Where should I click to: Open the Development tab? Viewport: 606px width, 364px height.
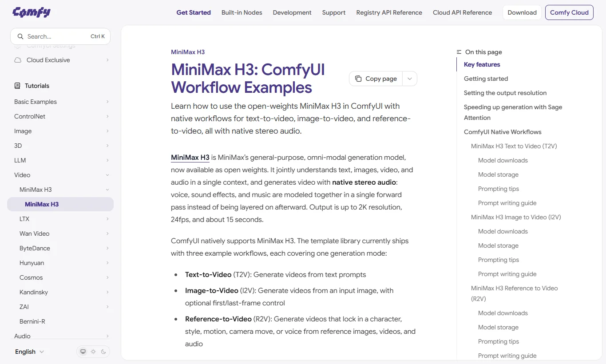click(x=292, y=12)
